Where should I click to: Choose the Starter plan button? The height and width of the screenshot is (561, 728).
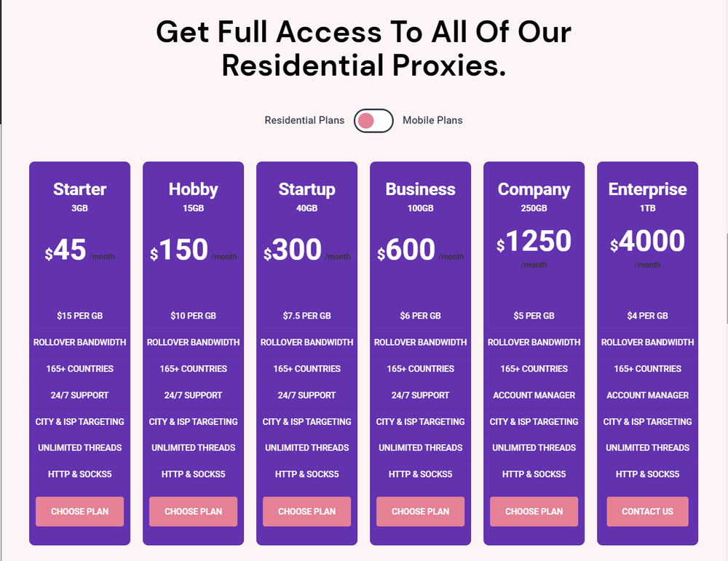[80, 512]
